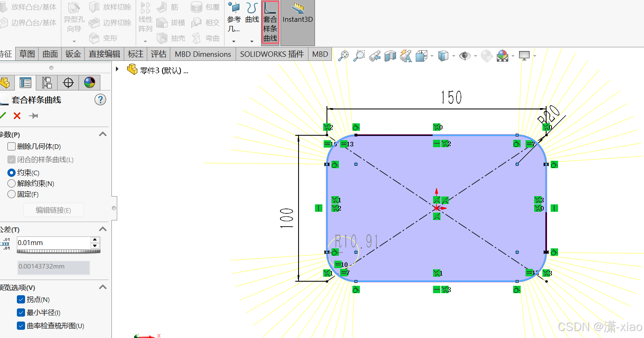Image resolution: width=644 pixels, height=338 pixels.
Task: Click the 边界切除 boundary cut tool
Action: click(110, 23)
